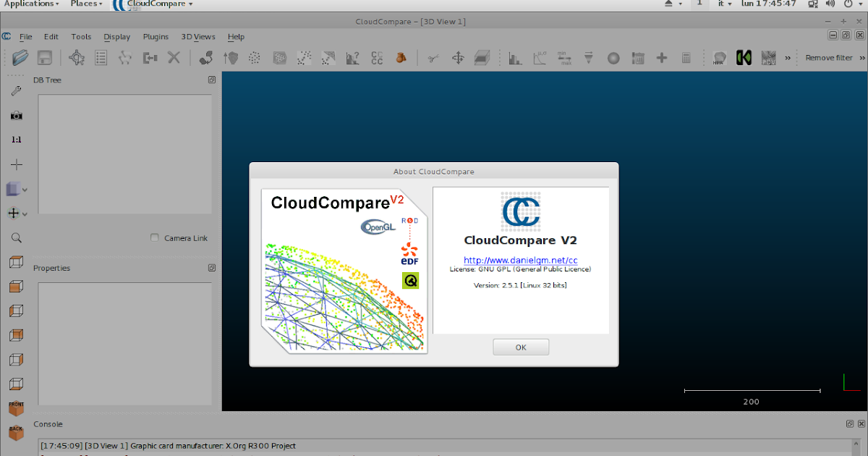Expand the overflow chevron after Remove filter
Image resolution: width=868 pixels, height=456 pixels.
pos(862,58)
